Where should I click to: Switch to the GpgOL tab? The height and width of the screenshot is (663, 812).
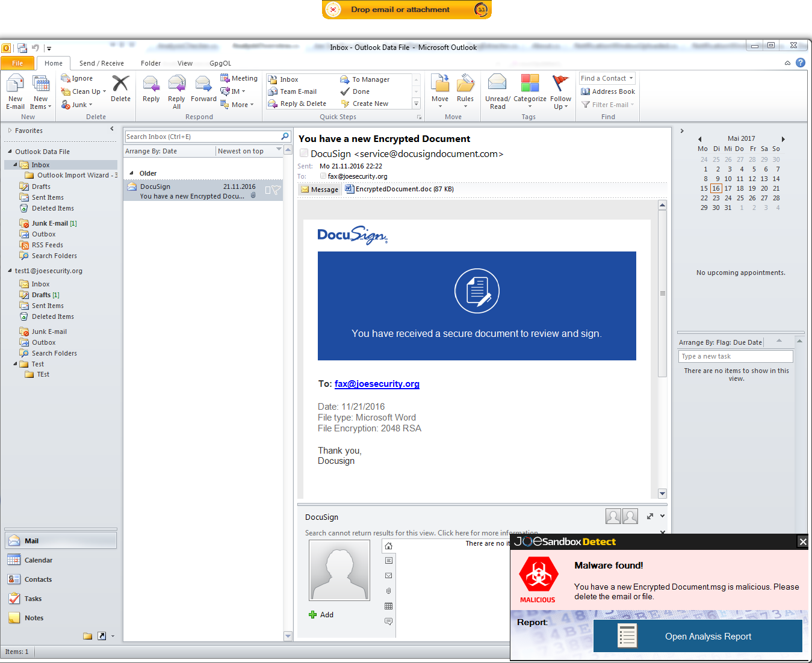(x=220, y=63)
